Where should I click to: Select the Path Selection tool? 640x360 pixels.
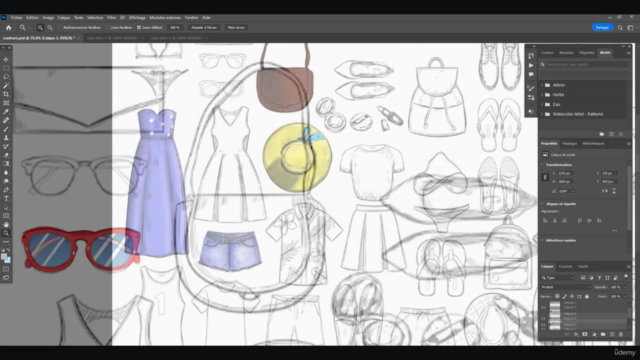point(6,207)
